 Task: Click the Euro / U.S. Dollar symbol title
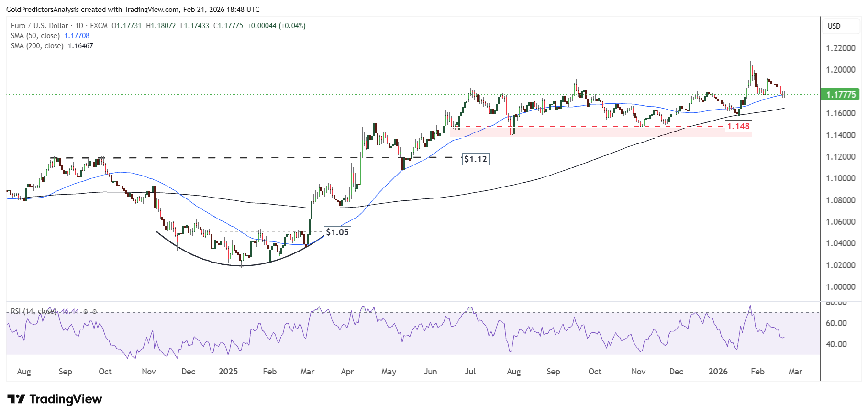pos(47,26)
